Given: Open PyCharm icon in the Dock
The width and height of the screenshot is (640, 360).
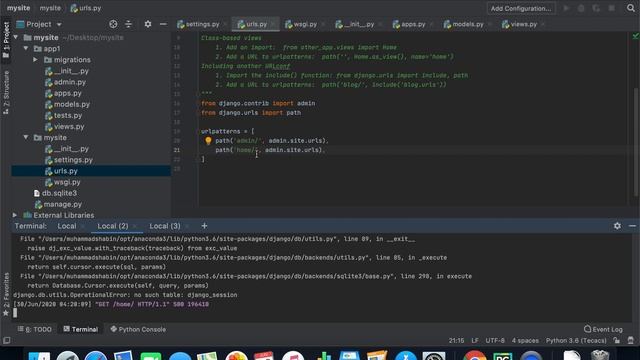Looking at the screenshot, I should click(x=502, y=356).
